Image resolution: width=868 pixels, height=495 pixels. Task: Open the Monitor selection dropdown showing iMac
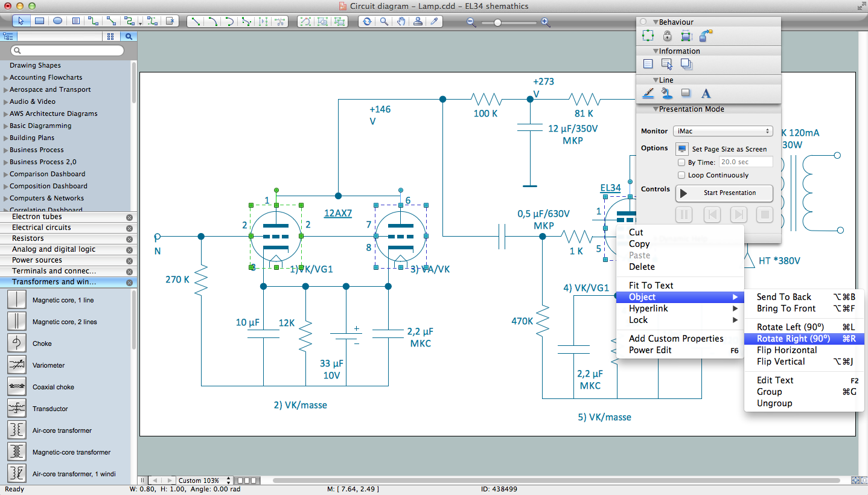(x=723, y=130)
